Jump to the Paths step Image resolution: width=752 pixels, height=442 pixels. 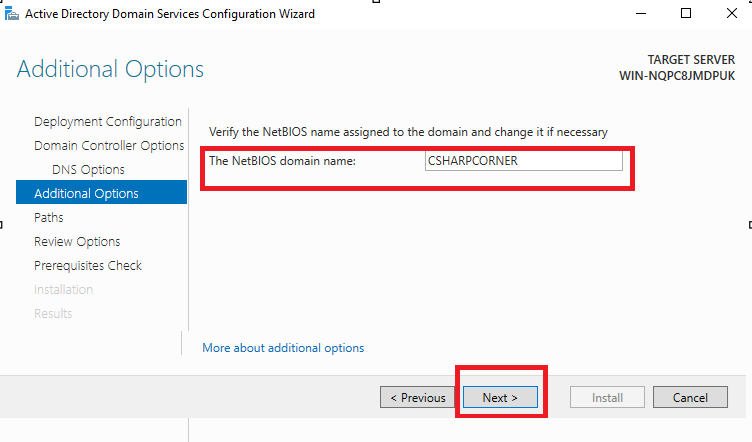[x=48, y=218]
